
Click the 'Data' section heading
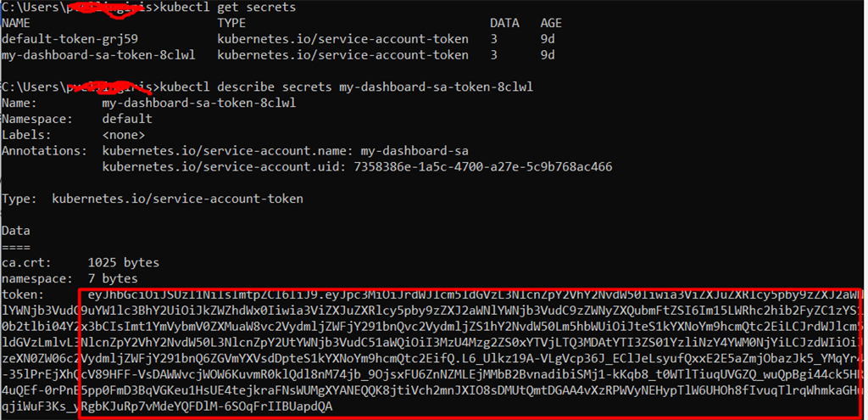coord(15,231)
